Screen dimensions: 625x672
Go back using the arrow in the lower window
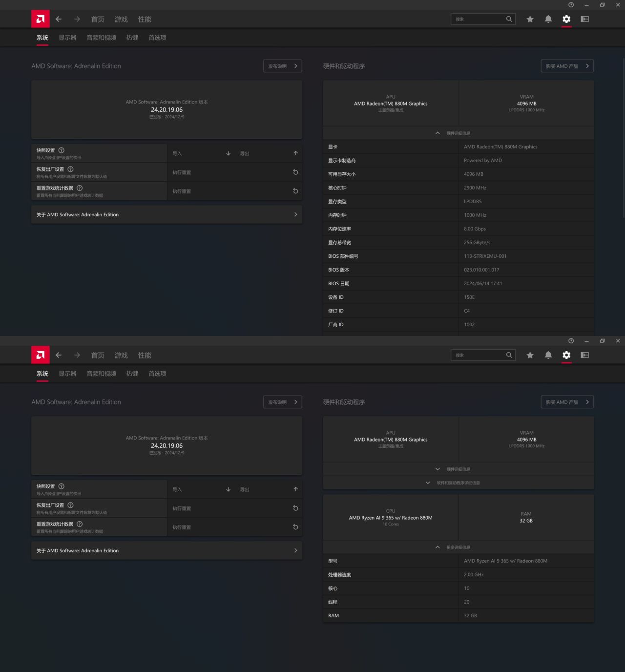(59, 355)
